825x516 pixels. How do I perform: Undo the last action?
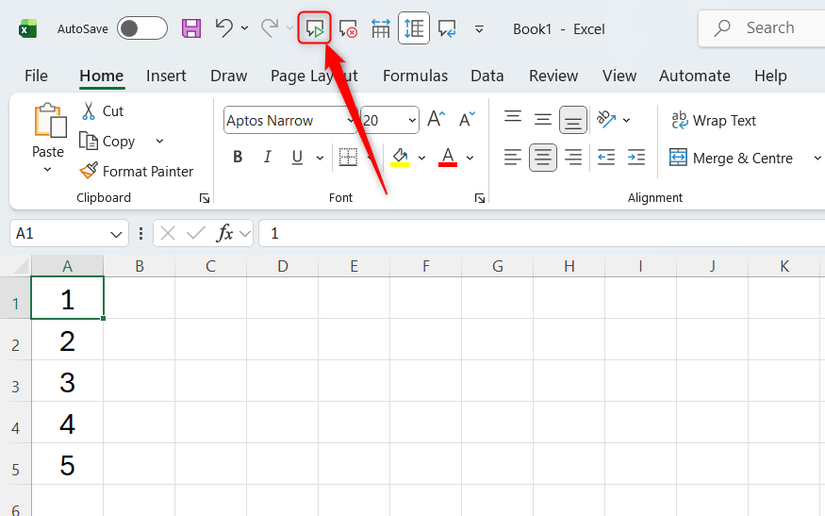[x=224, y=28]
